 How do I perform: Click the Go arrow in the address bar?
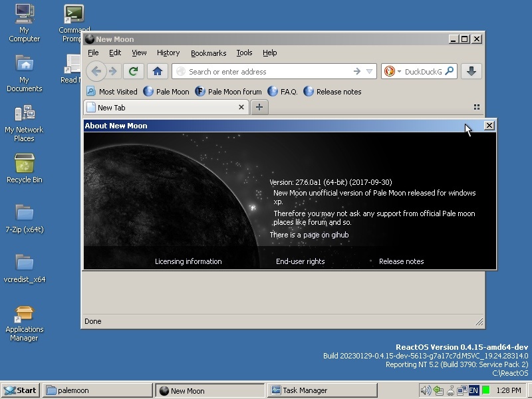click(356, 71)
